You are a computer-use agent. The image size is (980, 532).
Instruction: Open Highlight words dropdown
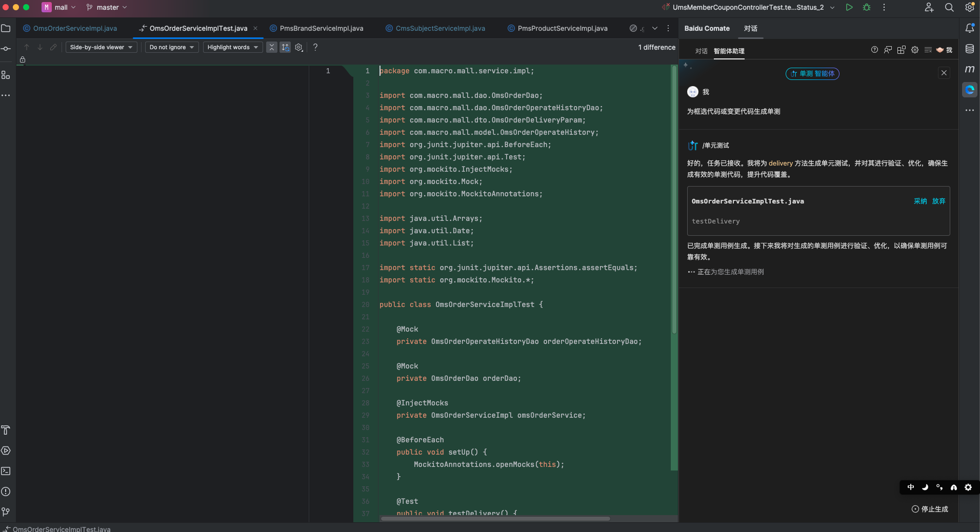pyautogui.click(x=233, y=47)
